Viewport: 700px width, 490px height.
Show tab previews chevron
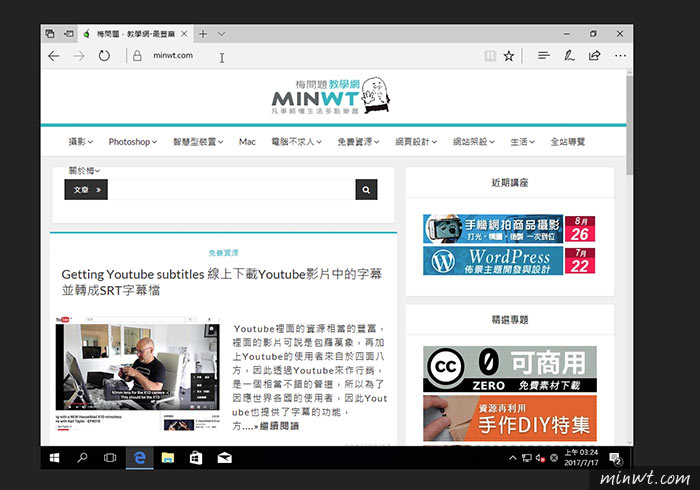[x=221, y=34]
